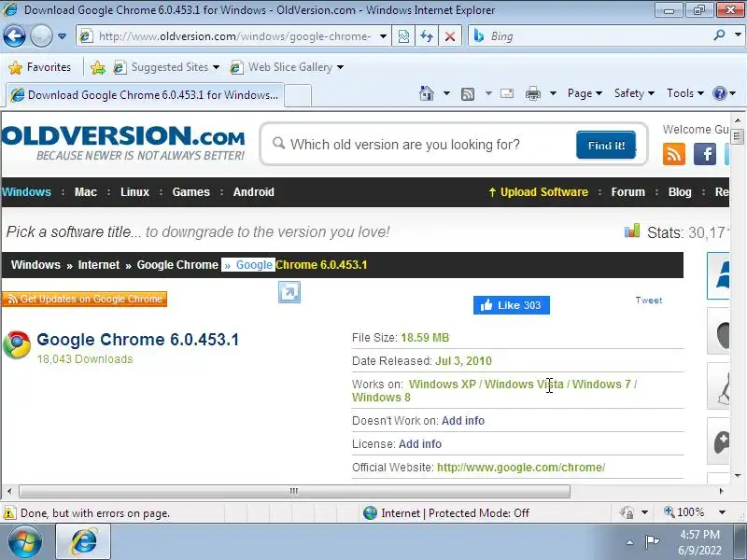Select Windows in site navigation

[26, 192]
